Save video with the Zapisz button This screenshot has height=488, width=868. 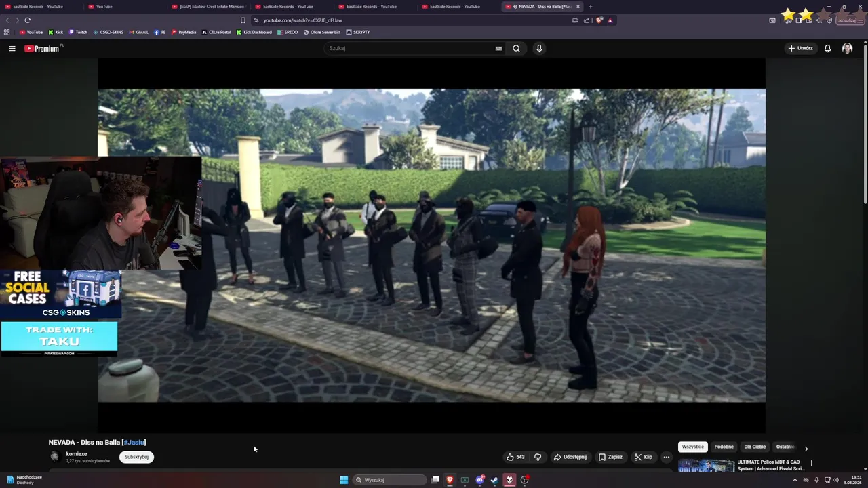(610, 457)
